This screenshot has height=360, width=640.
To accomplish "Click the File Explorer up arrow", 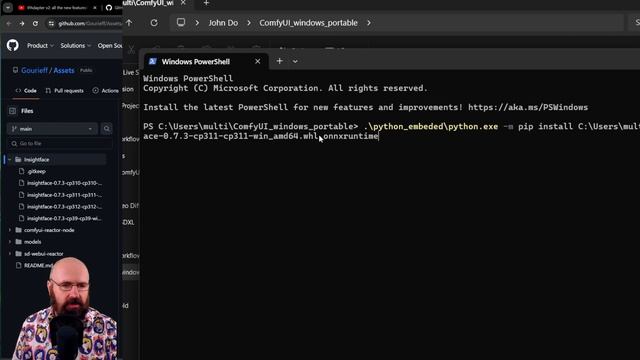I will [129, 23].
